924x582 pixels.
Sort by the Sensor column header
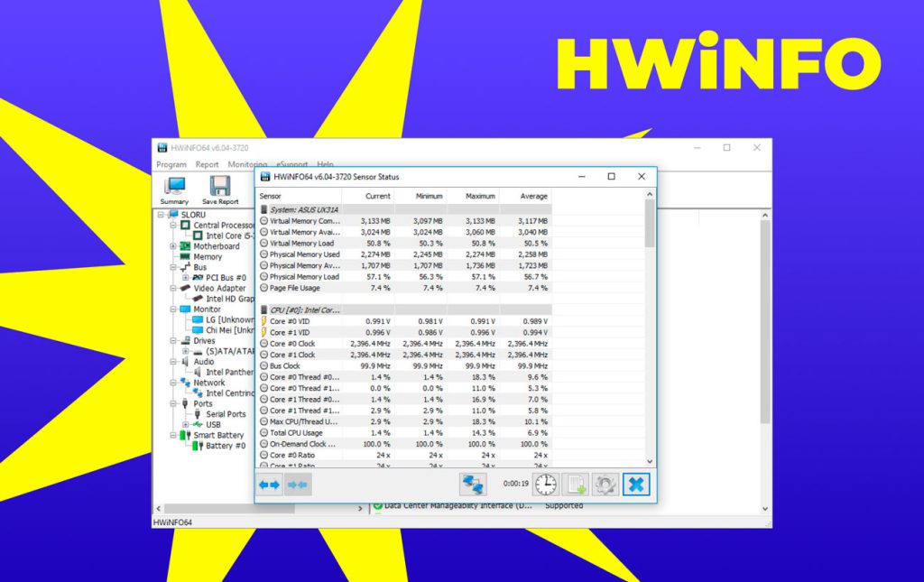299,196
